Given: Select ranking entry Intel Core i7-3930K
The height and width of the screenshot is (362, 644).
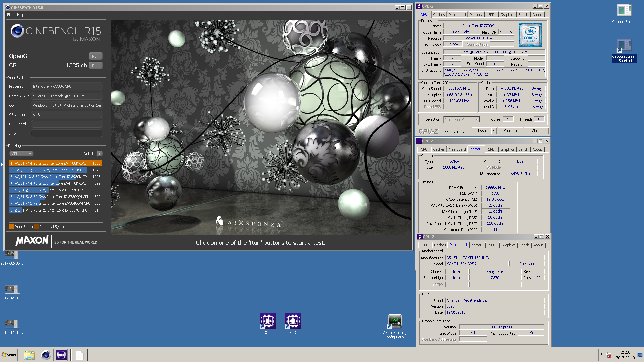Looking at the screenshot, I should [56, 177].
